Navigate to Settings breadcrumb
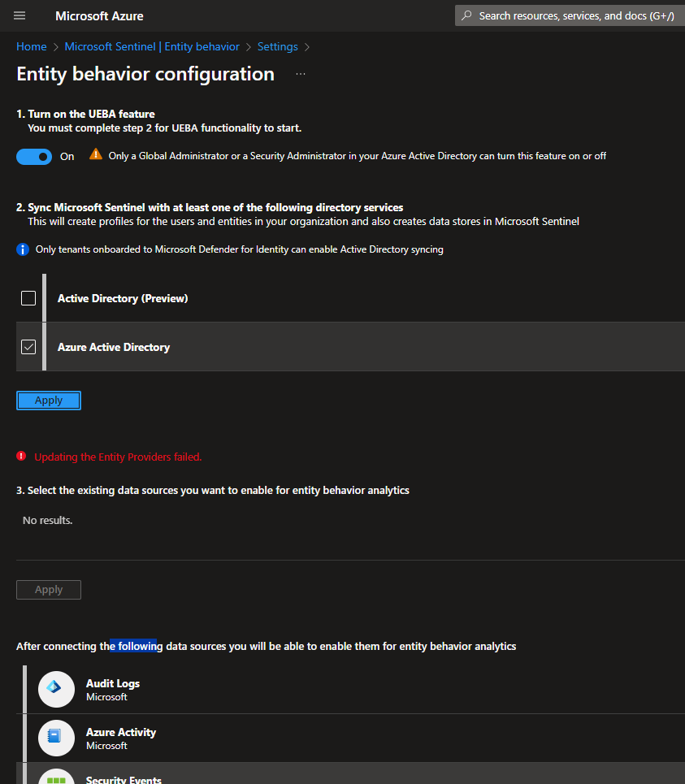 [x=278, y=46]
